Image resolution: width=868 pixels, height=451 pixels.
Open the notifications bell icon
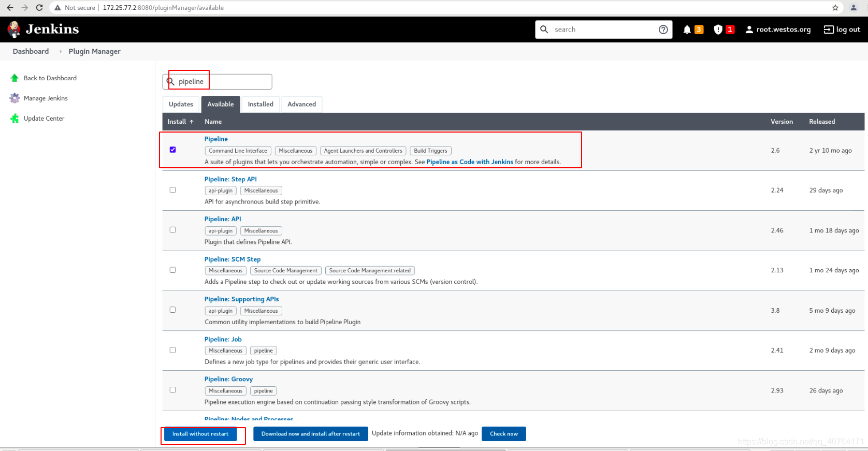point(687,30)
